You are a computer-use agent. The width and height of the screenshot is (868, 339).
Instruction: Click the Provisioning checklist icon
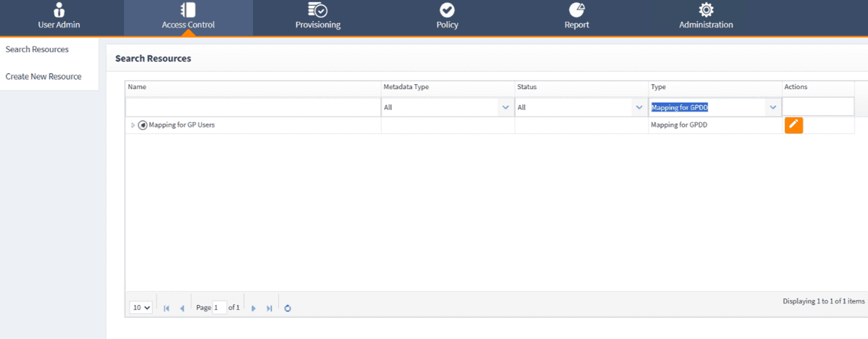(317, 10)
